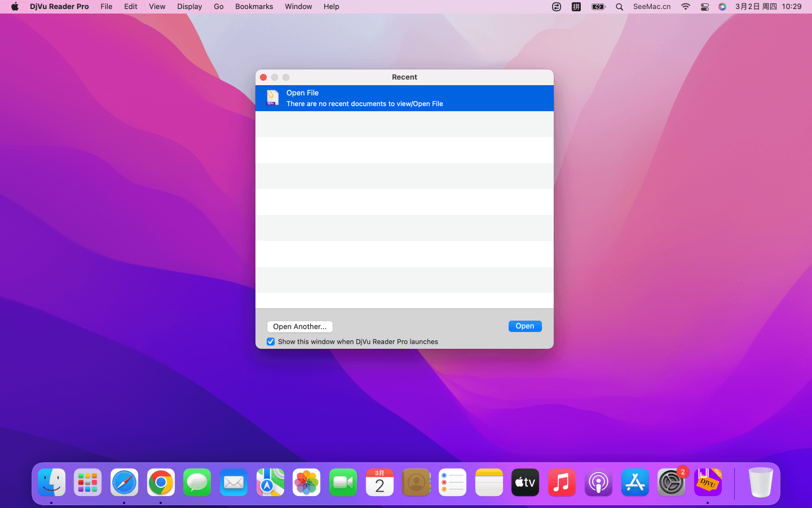Open Finder from the dock
This screenshot has width=812, height=508.
[51, 483]
